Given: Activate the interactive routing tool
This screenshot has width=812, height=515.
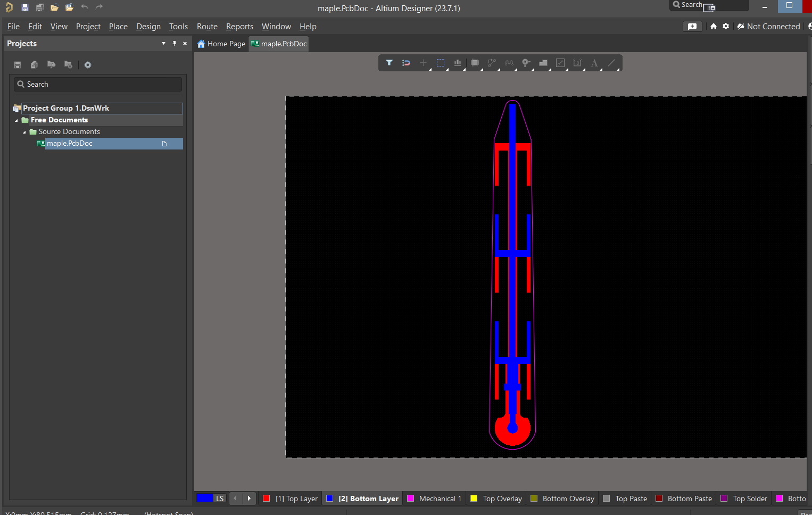Looking at the screenshot, I should (492, 63).
